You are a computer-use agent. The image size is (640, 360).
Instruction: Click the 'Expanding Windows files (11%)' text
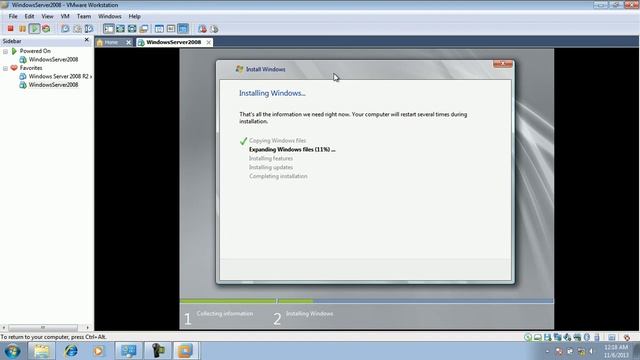point(292,149)
